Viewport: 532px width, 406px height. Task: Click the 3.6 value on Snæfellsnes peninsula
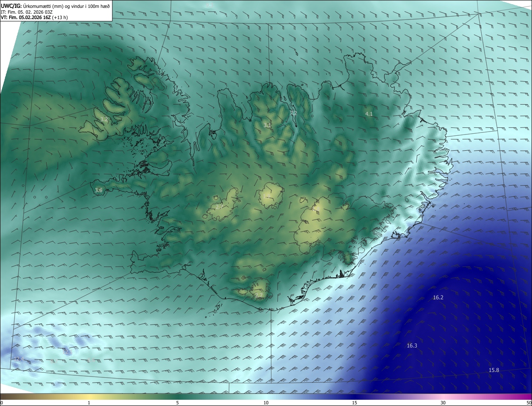pos(99,191)
